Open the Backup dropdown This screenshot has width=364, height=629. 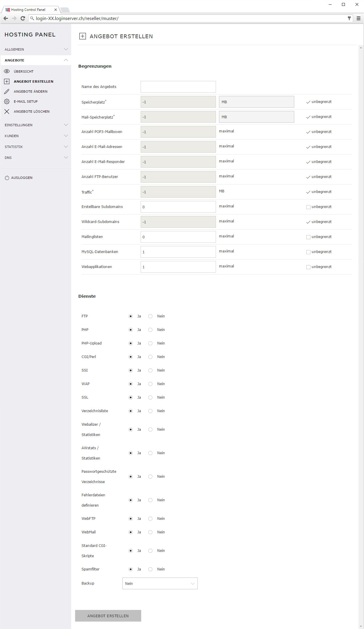click(160, 583)
